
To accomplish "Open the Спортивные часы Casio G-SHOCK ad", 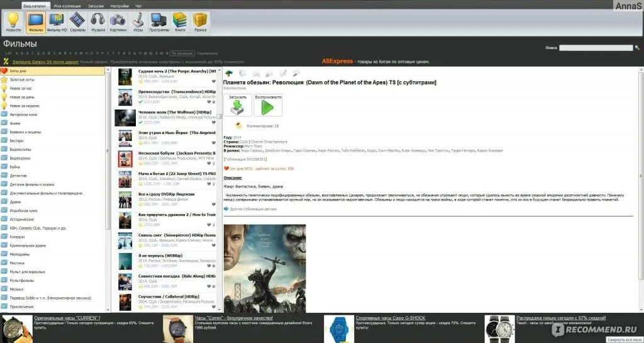I will [390, 318].
